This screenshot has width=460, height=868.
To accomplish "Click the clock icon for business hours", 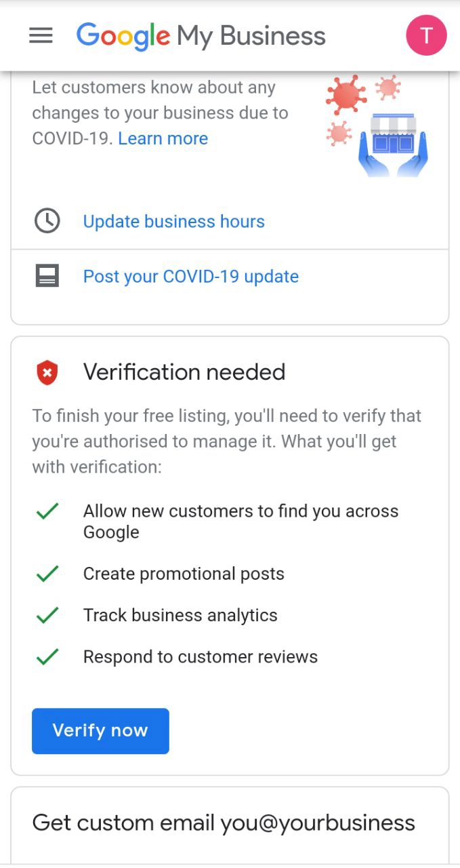I will point(47,221).
